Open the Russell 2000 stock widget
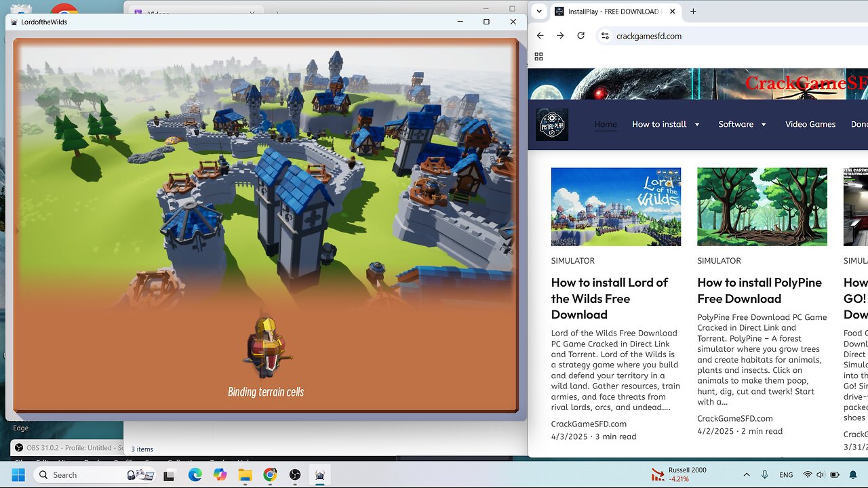 click(679, 474)
